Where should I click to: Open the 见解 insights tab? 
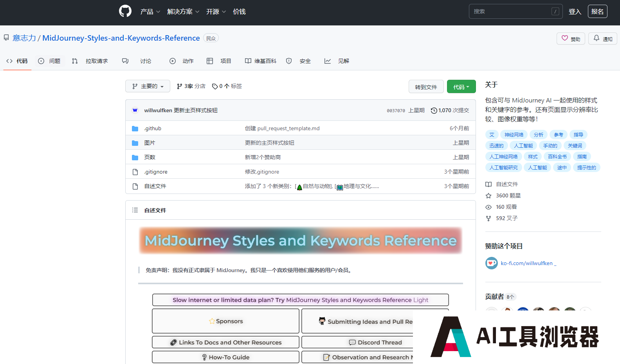(337, 61)
